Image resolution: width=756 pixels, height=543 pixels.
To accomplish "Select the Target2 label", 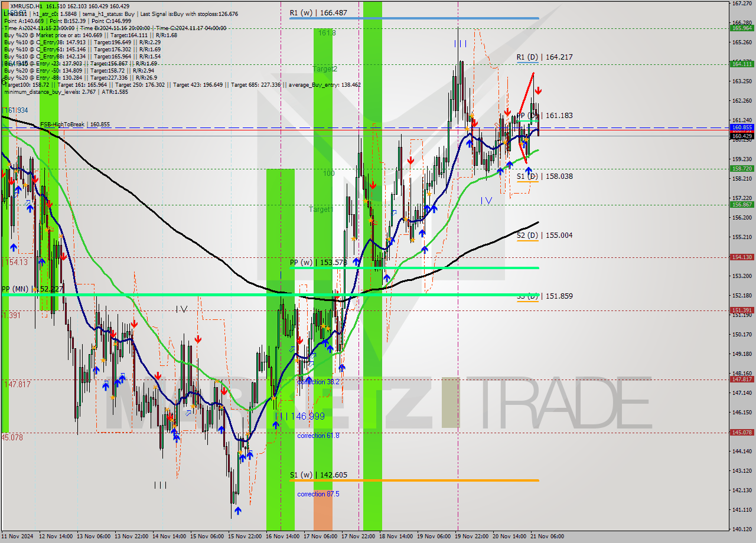I will pyautogui.click(x=325, y=69).
